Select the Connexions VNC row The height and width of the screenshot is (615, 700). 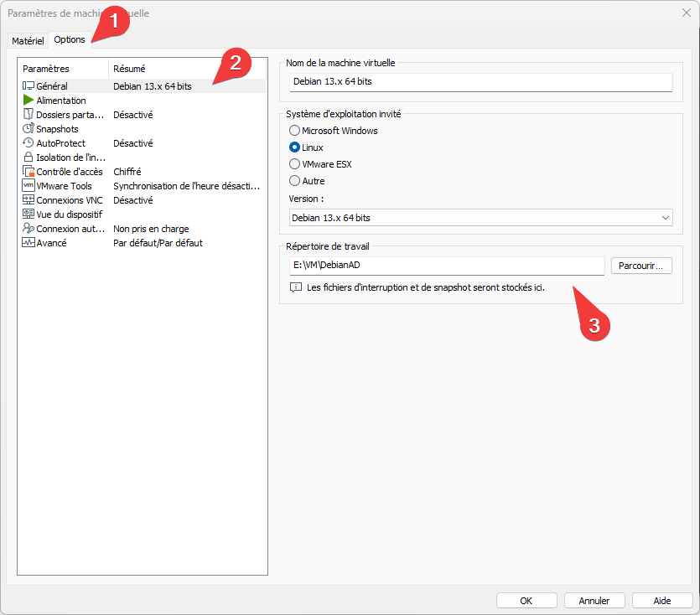[x=143, y=200]
